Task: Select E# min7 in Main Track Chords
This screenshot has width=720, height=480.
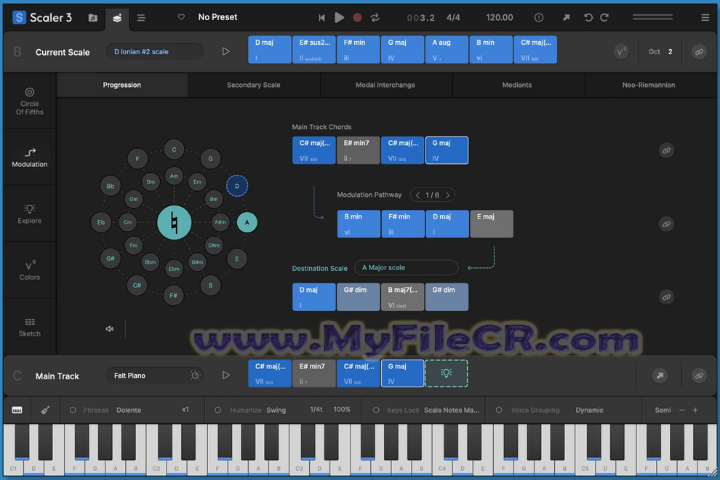Action: (x=358, y=150)
